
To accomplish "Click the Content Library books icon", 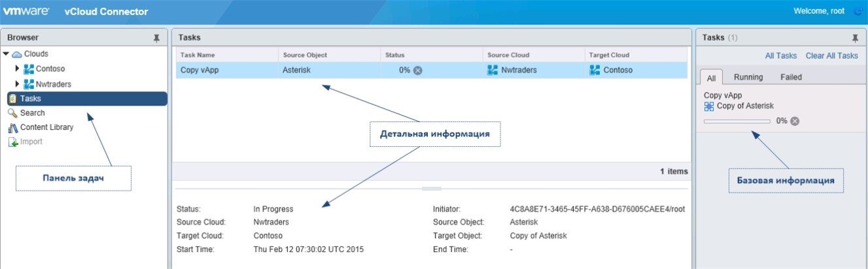I will coord(12,127).
